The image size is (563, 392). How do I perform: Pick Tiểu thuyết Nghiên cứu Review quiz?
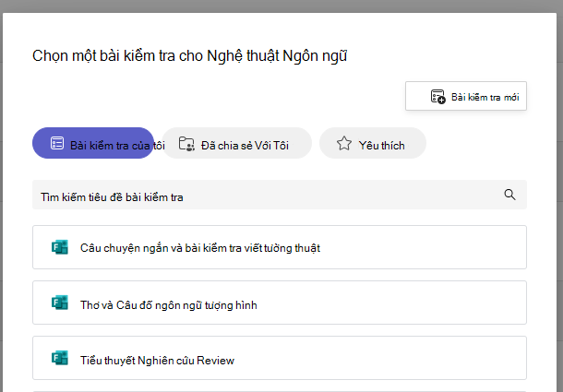280,358
